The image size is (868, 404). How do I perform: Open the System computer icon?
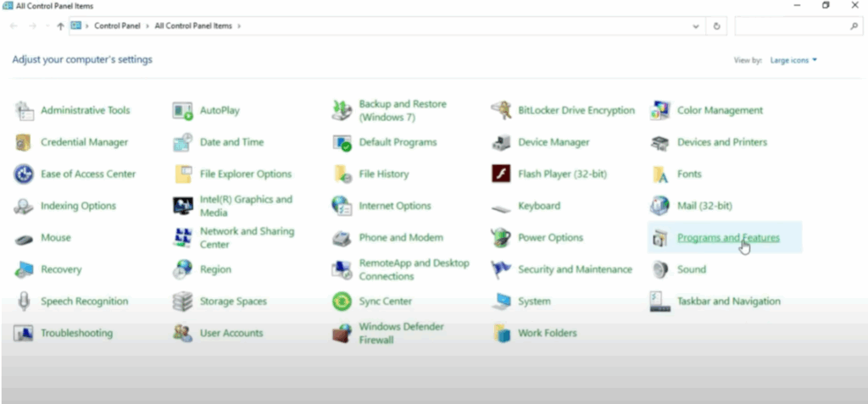click(500, 302)
